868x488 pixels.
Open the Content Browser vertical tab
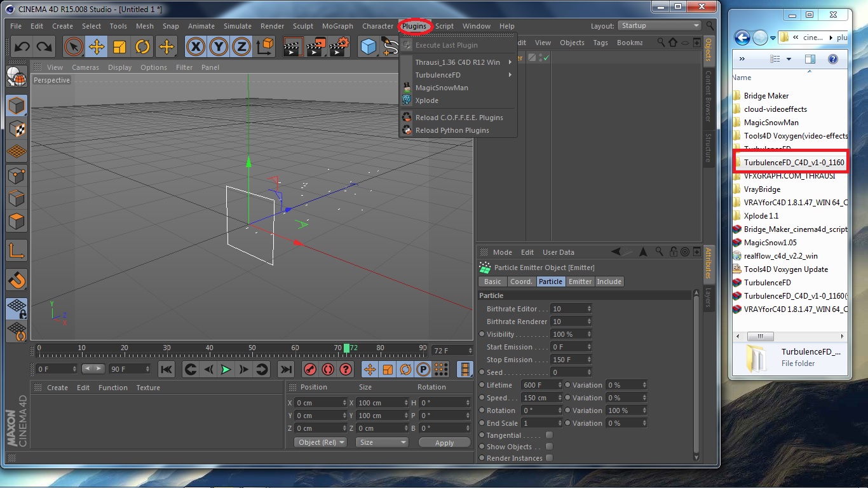[x=708, y=95]
